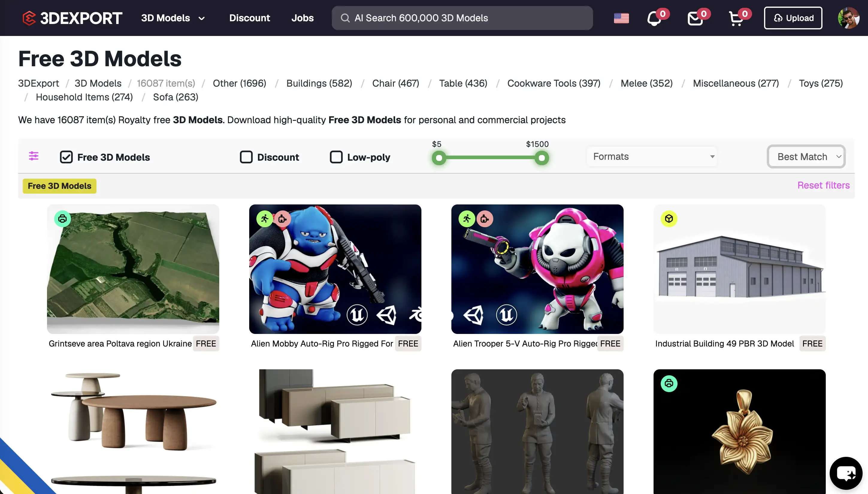This screenshot has height=494, width=868.
Task: Enable the Discount checkbox
Action: pyautogui.click(x=246, y=157)
